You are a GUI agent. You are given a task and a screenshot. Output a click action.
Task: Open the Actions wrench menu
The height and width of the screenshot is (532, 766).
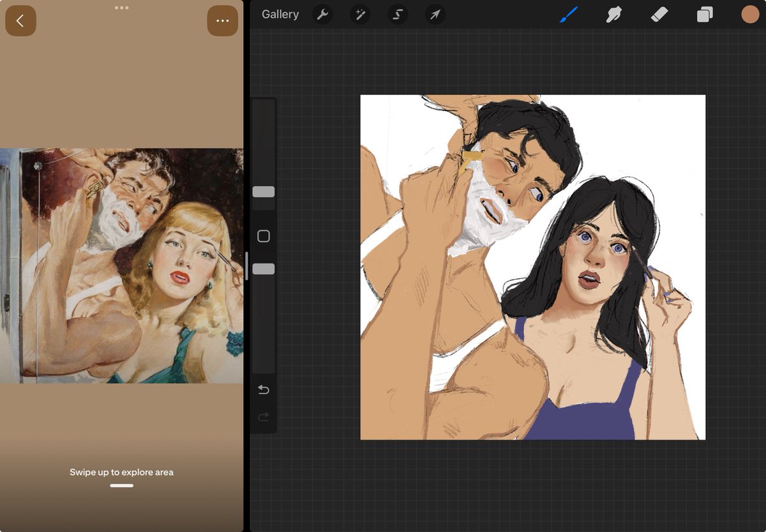click(x=323, y=15)
